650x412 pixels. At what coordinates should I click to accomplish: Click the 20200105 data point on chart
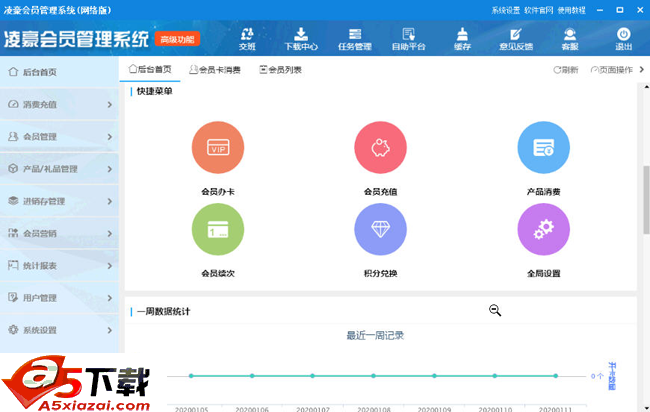tap(191, 376)
